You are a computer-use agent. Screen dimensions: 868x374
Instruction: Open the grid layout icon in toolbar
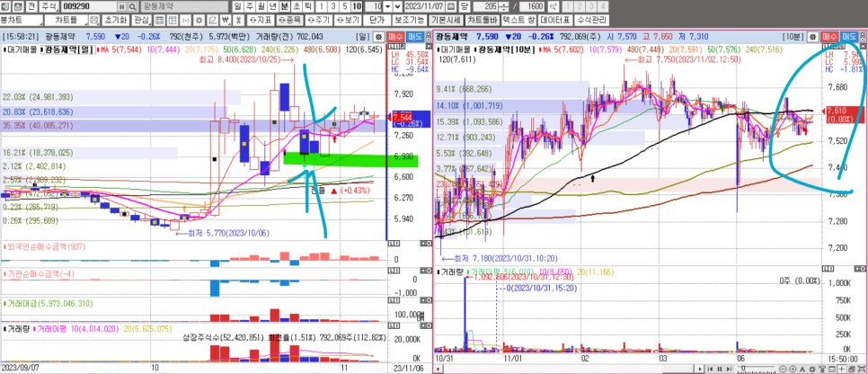159,20
